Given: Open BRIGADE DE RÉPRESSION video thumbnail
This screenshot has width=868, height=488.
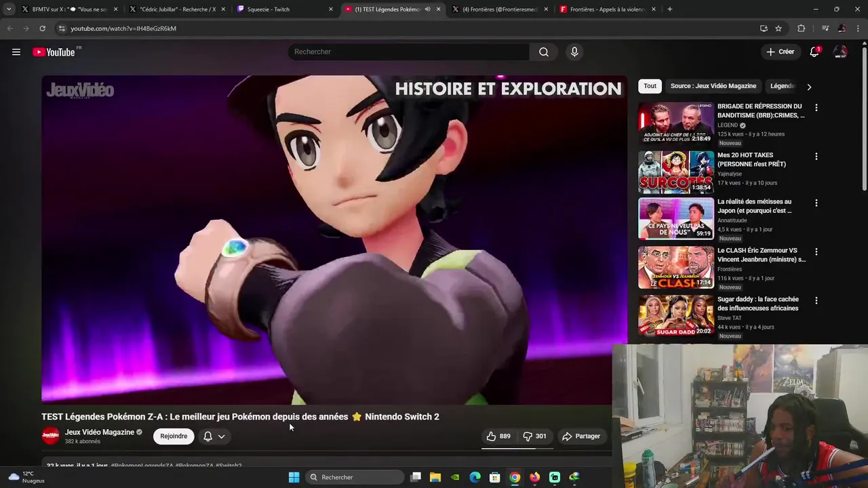Looking at the screenshot, I should [x=676, y=123].
